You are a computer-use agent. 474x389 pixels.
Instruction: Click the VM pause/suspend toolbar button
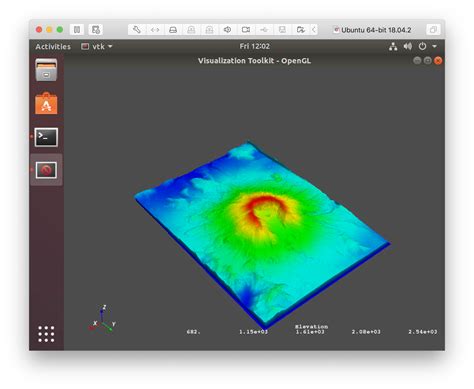[77, 30]
